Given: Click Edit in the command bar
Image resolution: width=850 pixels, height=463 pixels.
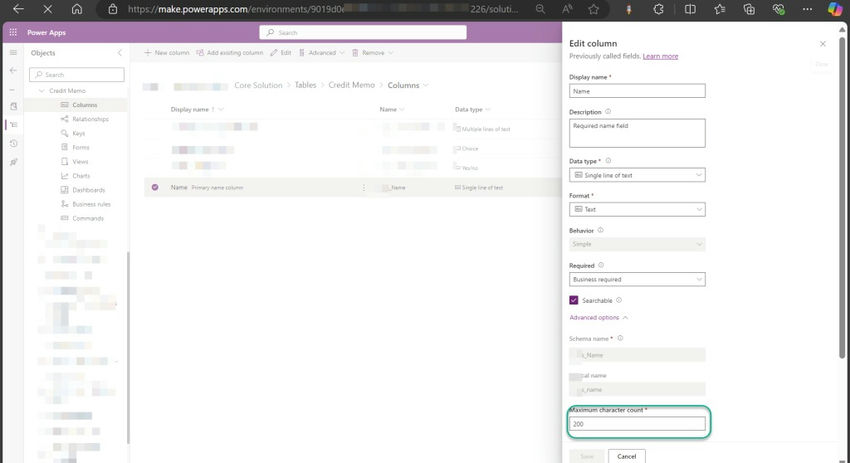Looking at the screenshot, I should (x=281, y=53).
